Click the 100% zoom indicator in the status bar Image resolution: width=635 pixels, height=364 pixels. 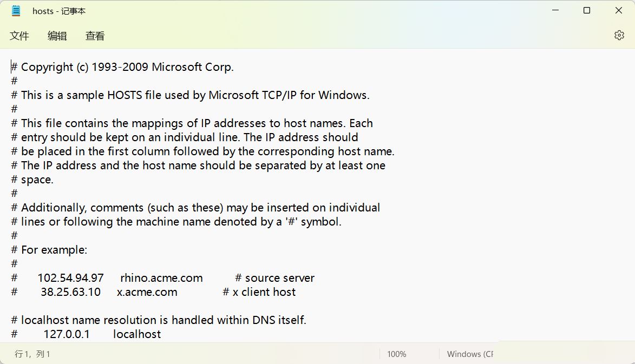(x=397, y=354)
